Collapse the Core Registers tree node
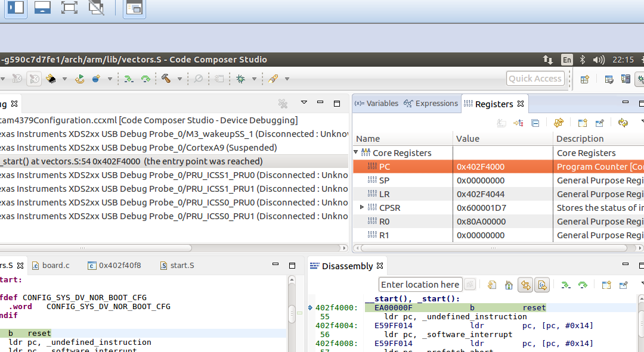This screenshot has width=644, height=352. (x=355, y=152)
